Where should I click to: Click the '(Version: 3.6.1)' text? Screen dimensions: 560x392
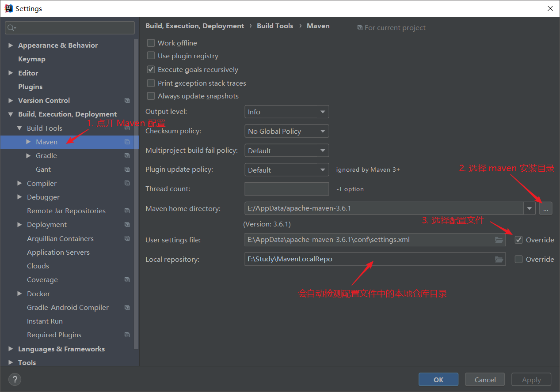pos(267,224)
